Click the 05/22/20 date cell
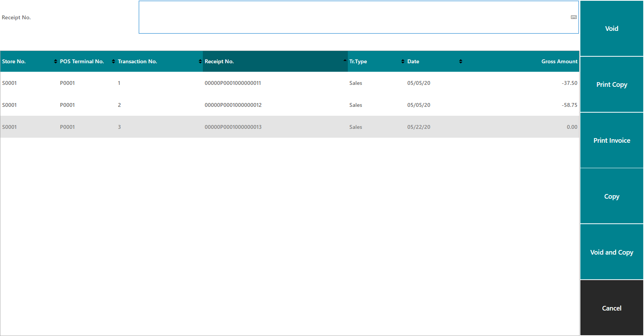The width and height of the screenshot is (644, 336). 418,127
